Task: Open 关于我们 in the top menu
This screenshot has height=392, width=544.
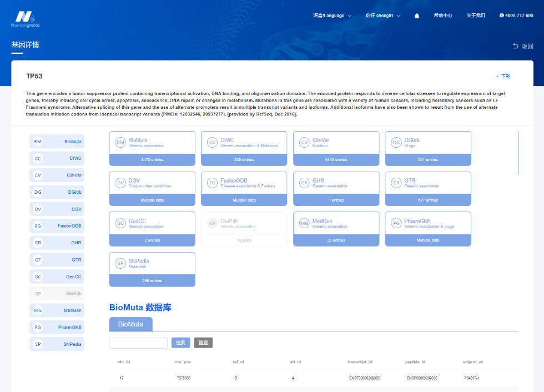Action: click(475, 16)
